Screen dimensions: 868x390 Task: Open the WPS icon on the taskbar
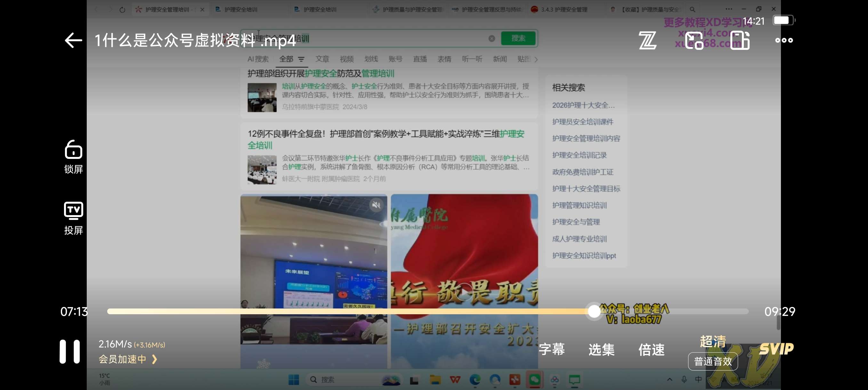pyautogui.click(x=455, y=379)
